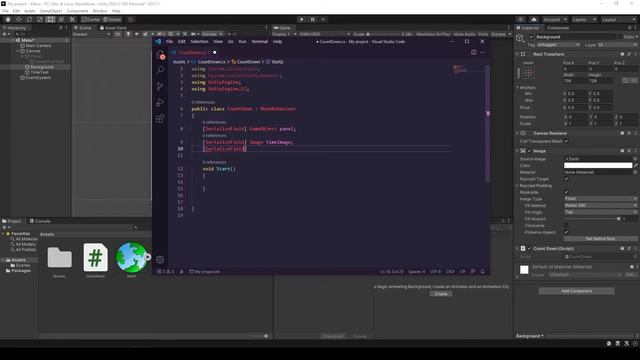Toggle Raycast Target checkbox
The height and width of the screenshot is (360, 640).
566,179
